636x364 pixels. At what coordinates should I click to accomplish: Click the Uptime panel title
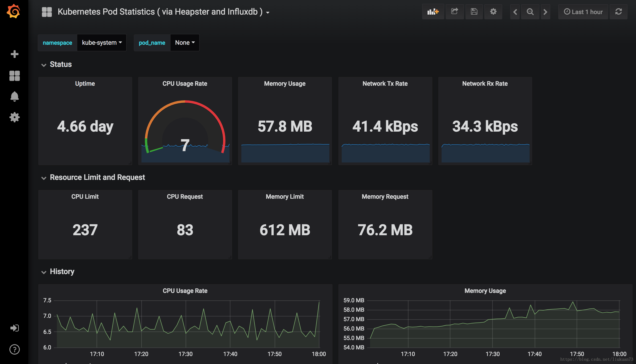[x=85, y=84]
